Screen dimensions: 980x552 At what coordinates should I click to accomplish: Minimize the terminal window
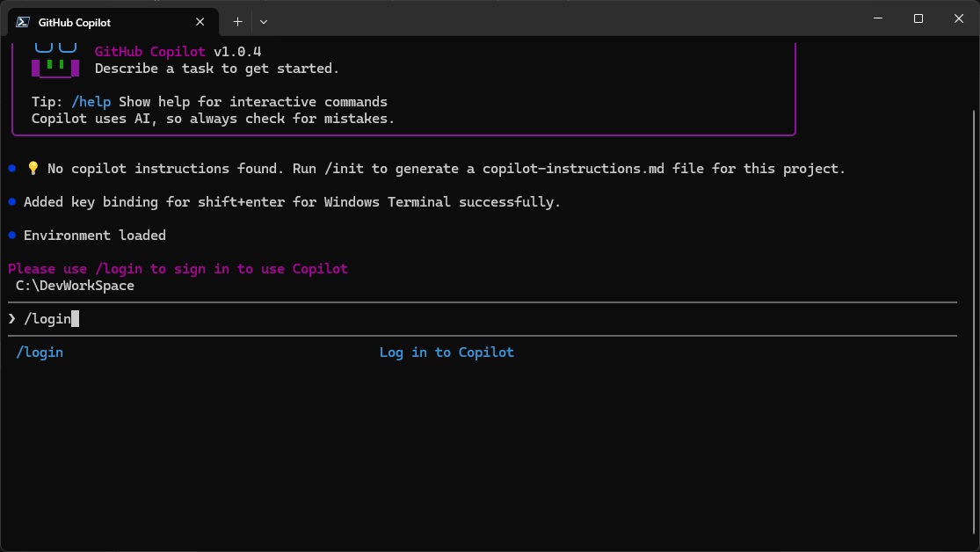click(x=877, y=18)
